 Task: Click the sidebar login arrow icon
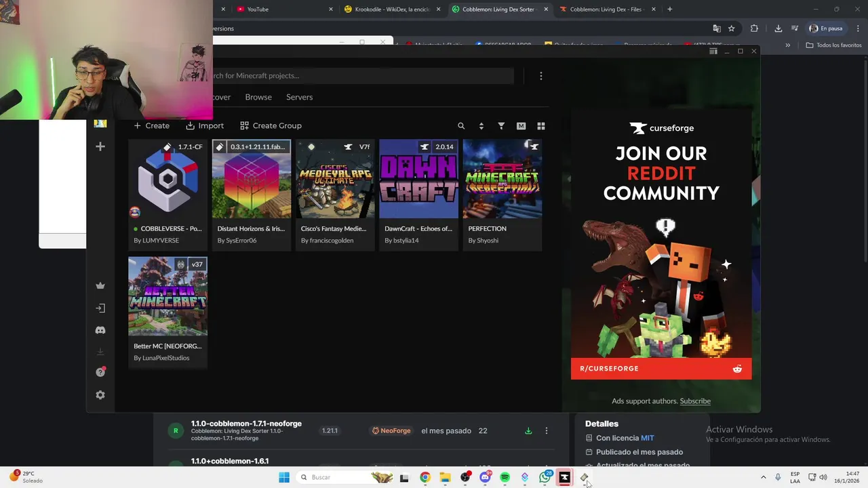point(100,308)
